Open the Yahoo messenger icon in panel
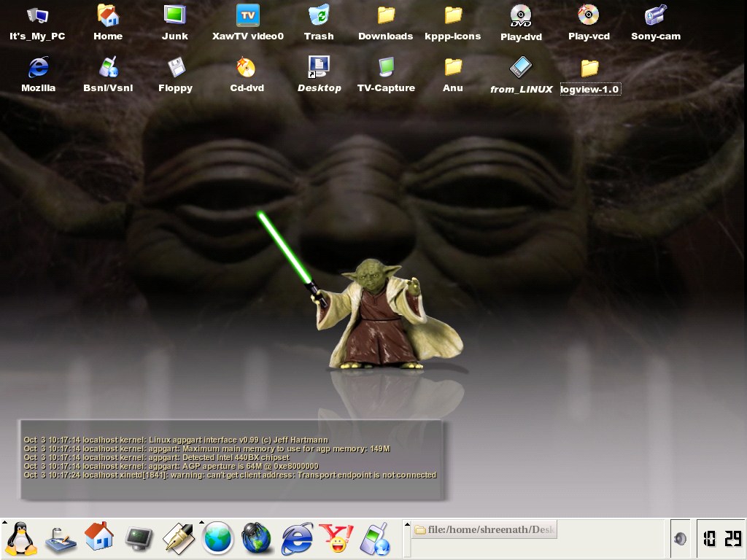 (336, 539)
